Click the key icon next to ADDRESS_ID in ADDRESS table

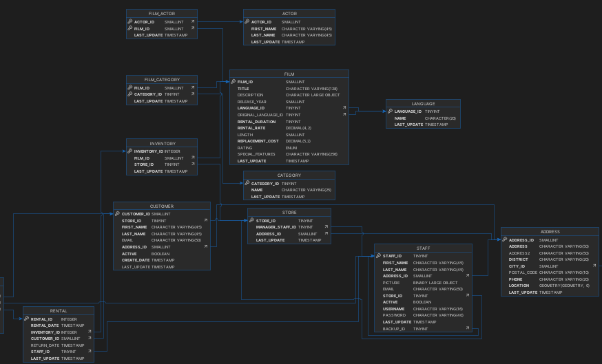coord(505,240)
